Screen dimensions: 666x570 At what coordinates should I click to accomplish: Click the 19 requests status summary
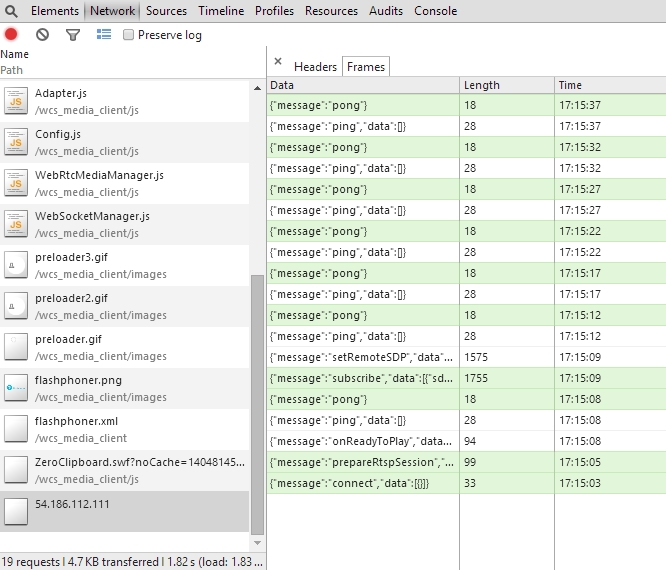coord(132,562)
